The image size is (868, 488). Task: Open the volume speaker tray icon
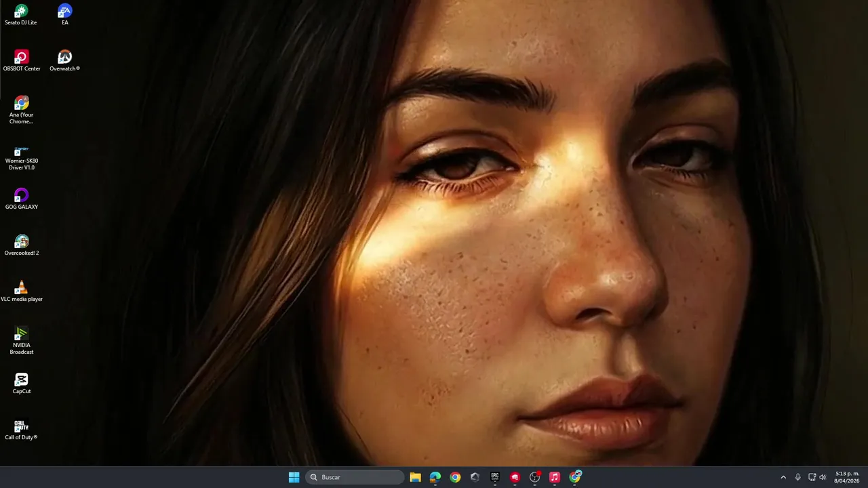tap(823, 477)
